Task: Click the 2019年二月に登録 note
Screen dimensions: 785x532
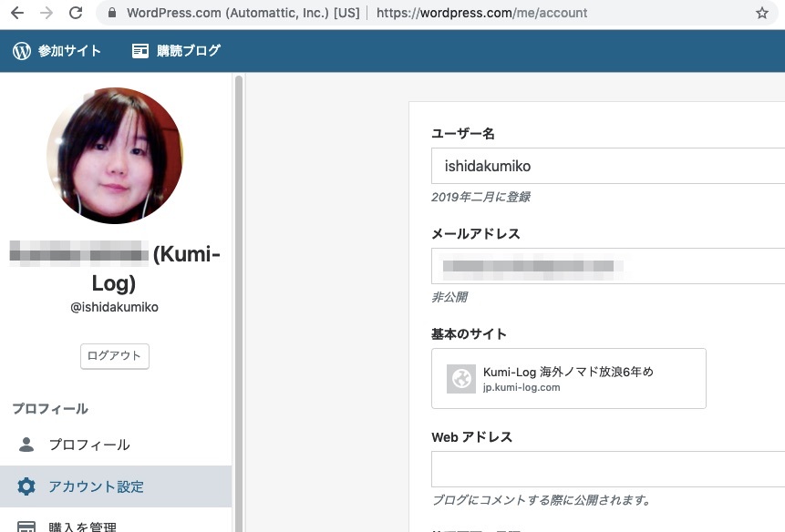Action: (x=480, y=197)
